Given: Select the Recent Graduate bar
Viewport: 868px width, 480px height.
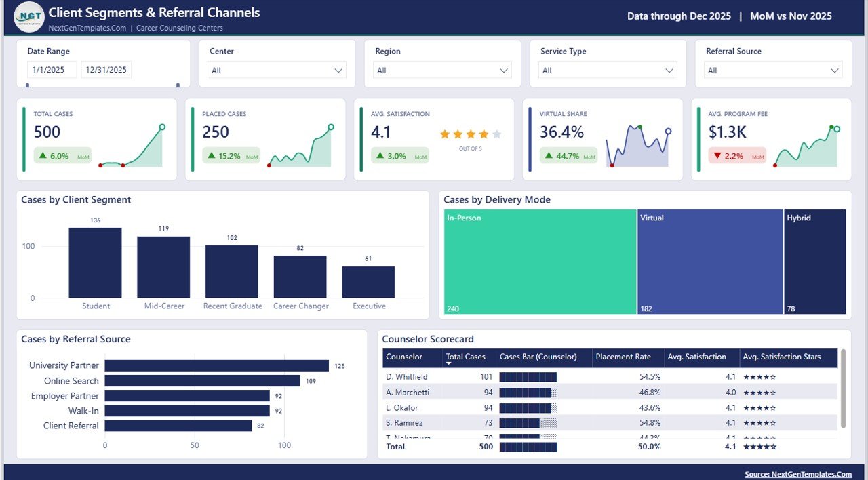Looking at the screenshot, I should 232,272.
